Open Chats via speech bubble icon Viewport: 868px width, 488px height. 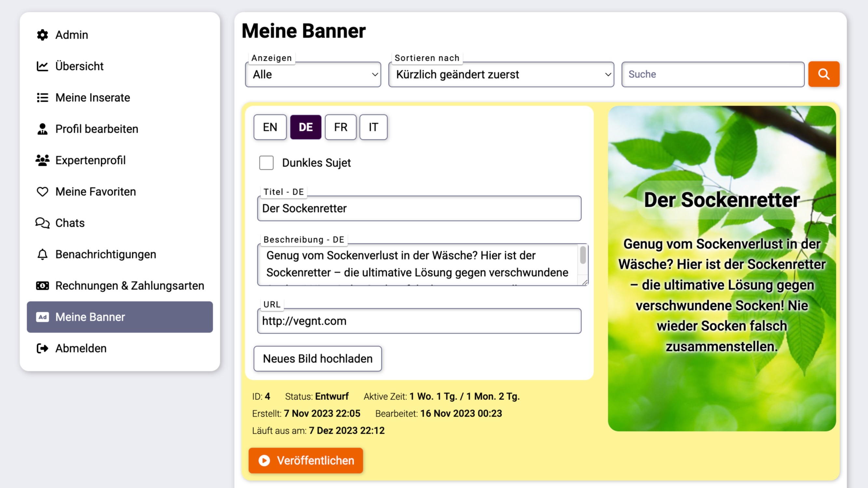(x=42, y=223)
